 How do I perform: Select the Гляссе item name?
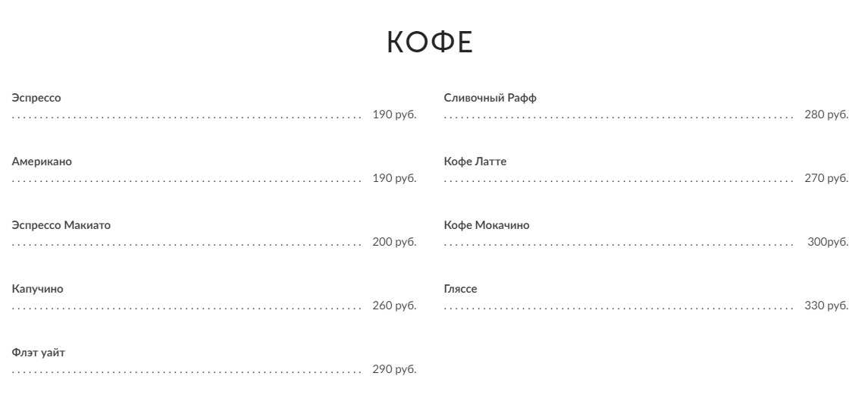click(461, 289)
